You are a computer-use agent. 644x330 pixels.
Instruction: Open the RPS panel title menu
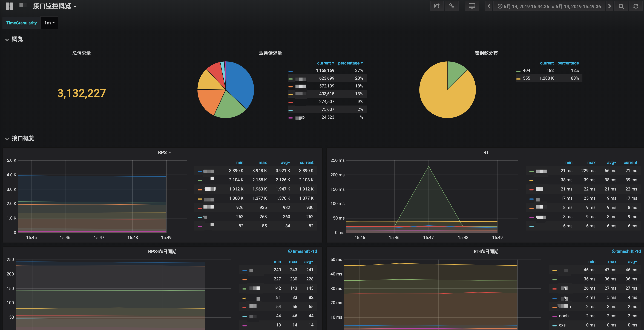point(164,152)
